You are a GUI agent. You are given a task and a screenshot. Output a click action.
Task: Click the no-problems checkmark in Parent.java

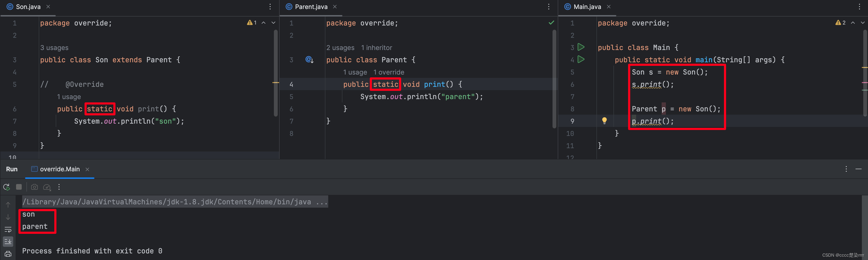click(551, 23)
